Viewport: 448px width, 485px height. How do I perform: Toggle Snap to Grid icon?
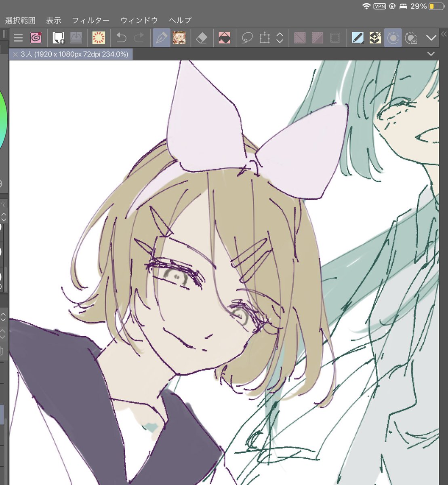click(335, 38)
